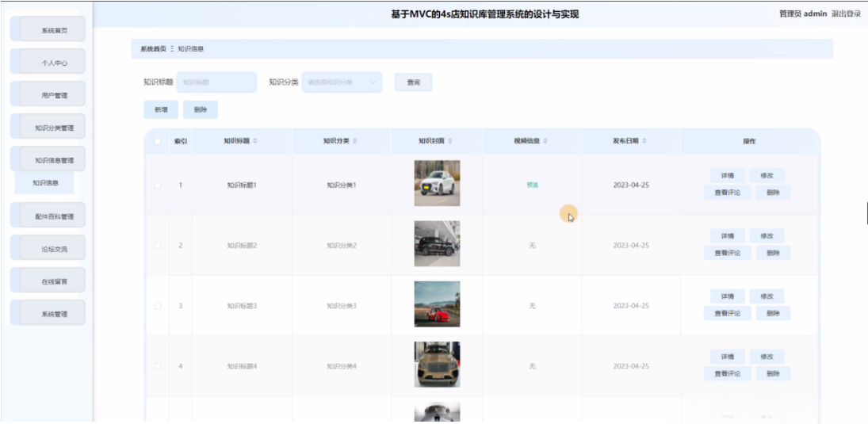Click 删除 for row 知识标题1
868x424 pixels.
774,193
